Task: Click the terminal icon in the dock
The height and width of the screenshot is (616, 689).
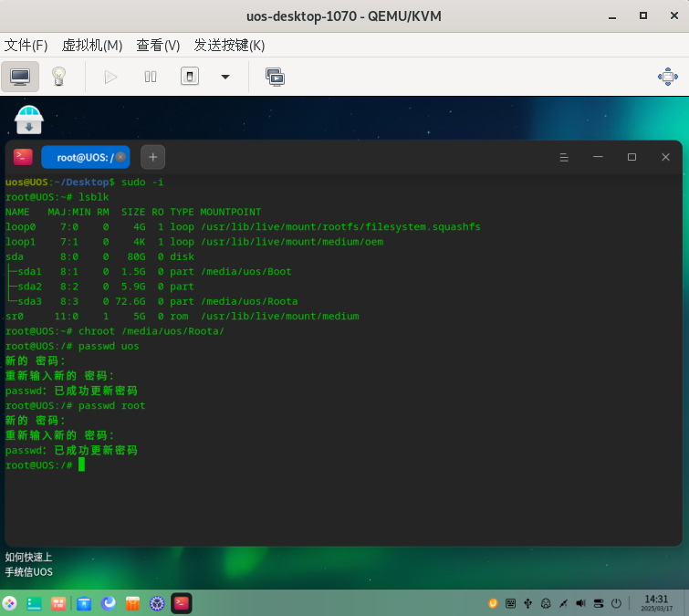Action: pyautogui.click(x=182, y=604)
